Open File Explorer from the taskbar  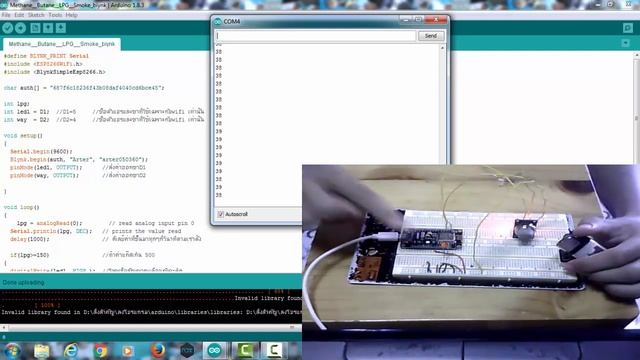42,350
